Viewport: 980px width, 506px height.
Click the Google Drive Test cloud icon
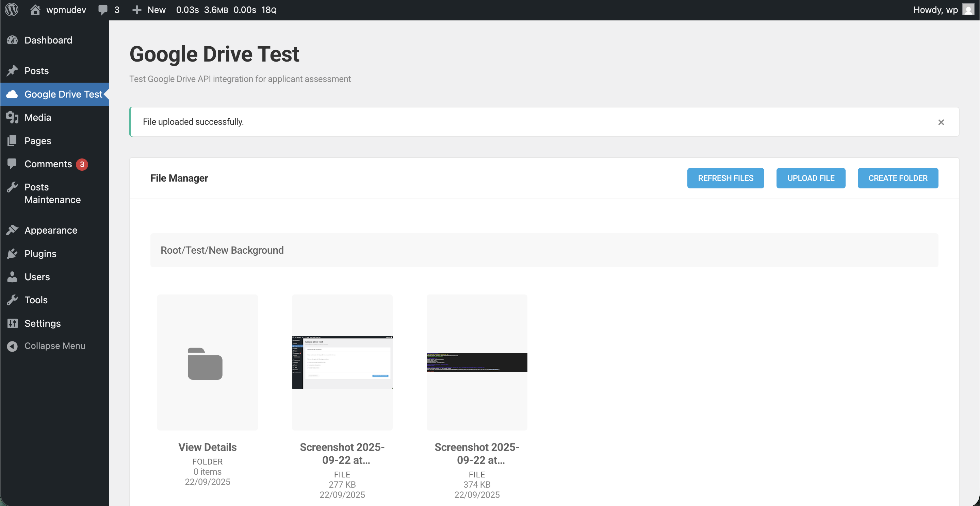pos(12,94)
